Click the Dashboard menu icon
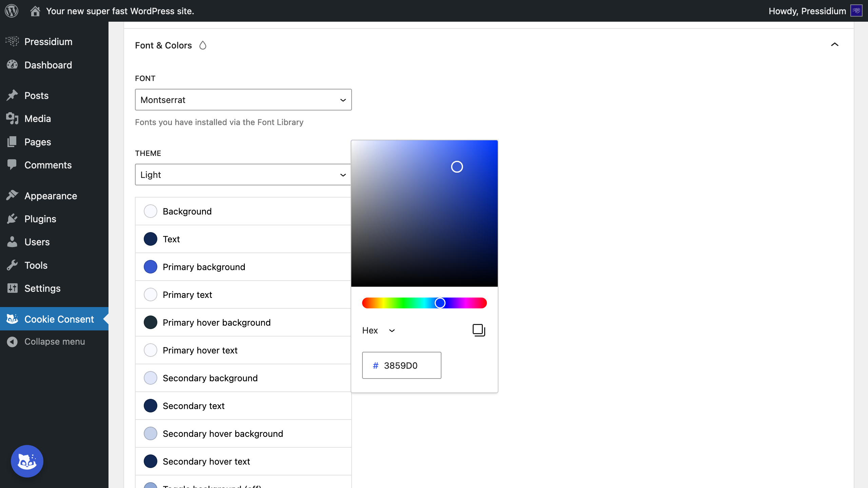868x488 pixels. 12,65
